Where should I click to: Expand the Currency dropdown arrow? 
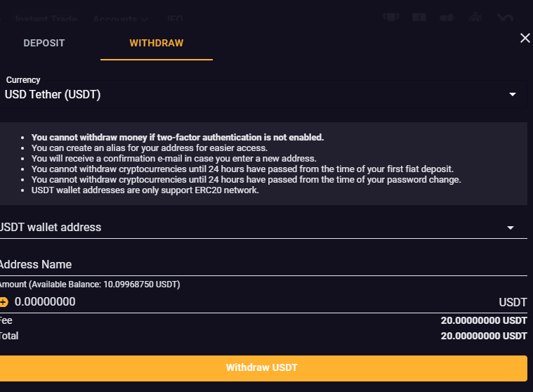512,94
